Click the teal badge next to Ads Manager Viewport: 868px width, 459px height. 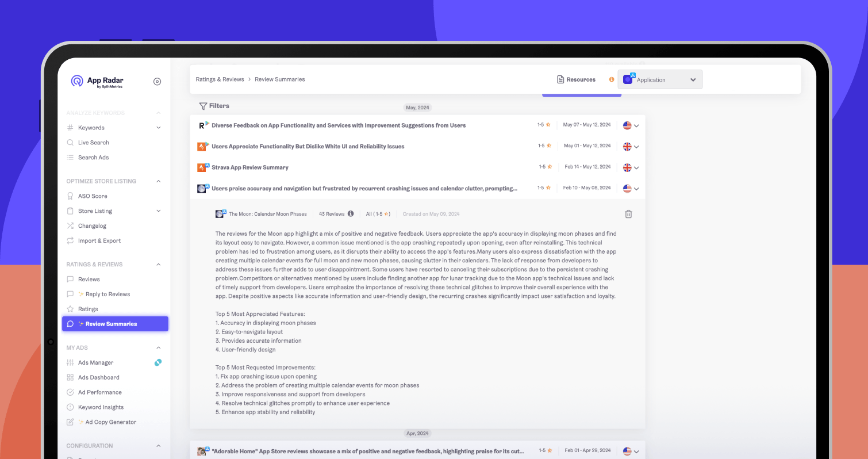point(158,362)
